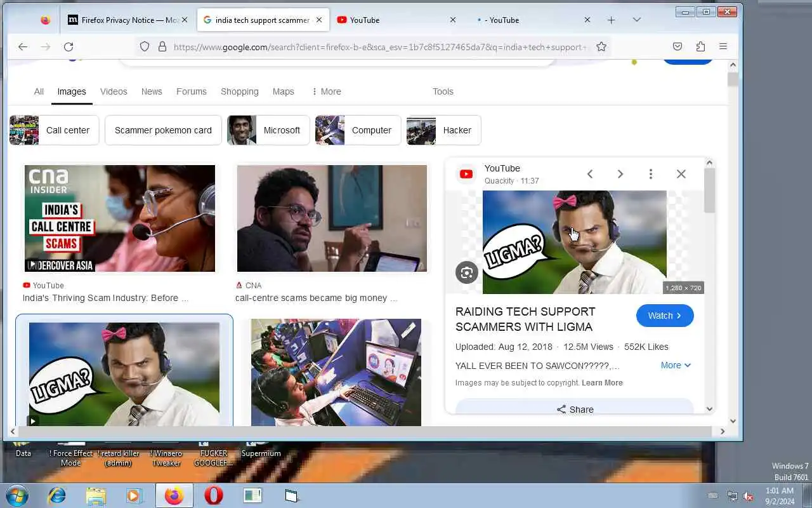This screenshot has height=508, width=812.
Task: Bookmark this page with the star icon
Action: tap(601, 46)
